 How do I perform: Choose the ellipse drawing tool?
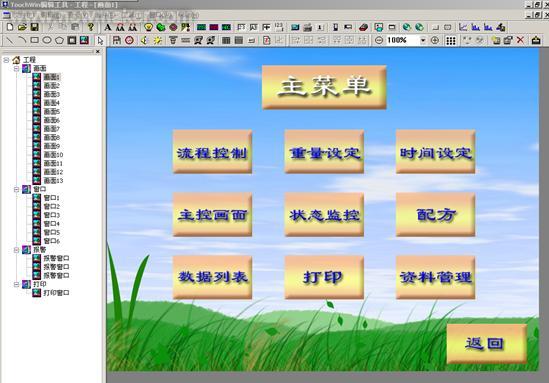[x=47, y=40]
